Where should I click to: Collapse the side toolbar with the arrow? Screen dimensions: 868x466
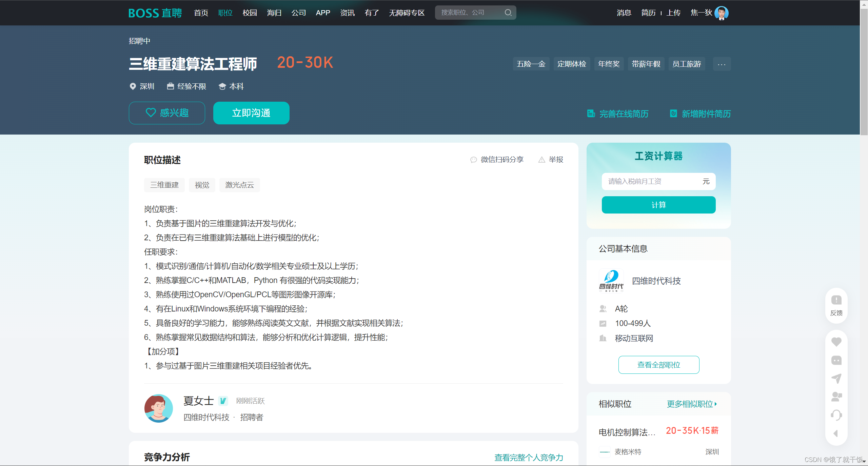(x=836, y=433)
